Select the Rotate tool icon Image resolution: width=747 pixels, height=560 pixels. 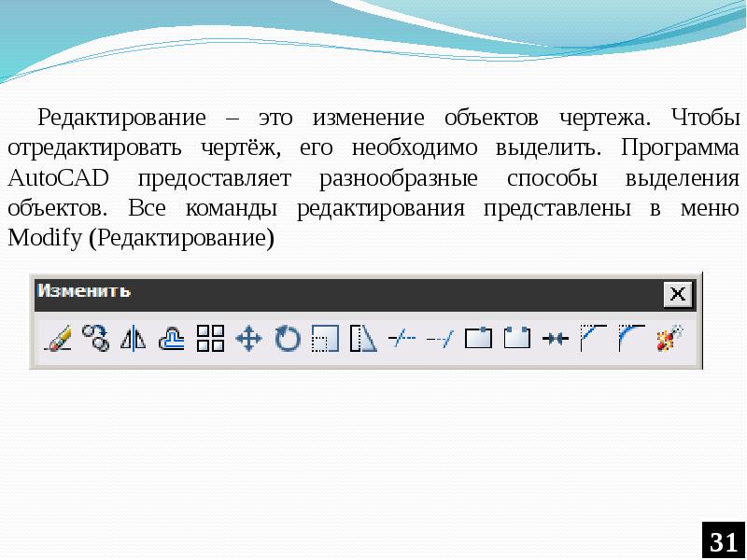click(288, 339)
